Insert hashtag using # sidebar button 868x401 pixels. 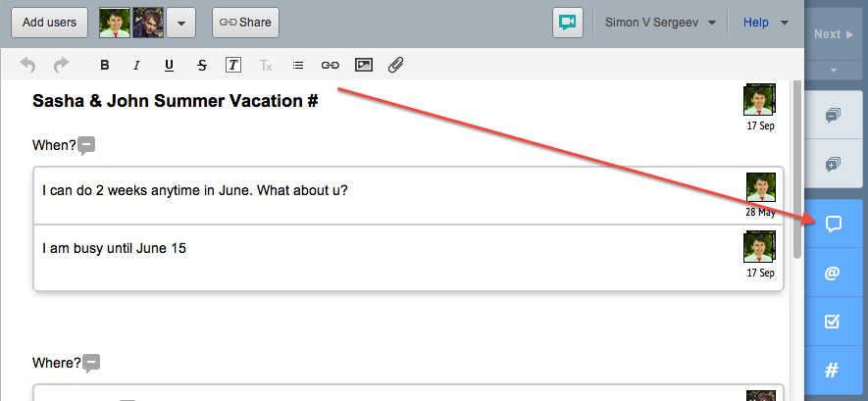pyautogui.click(x=833, y=370)
